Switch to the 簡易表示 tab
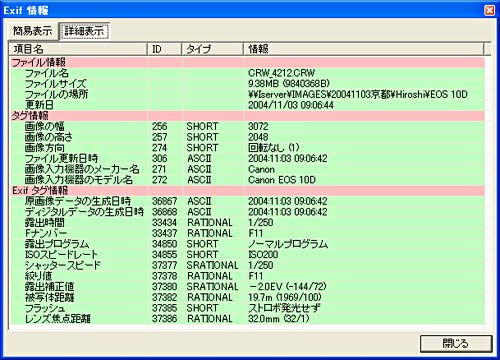This screenshot has height=360, width=500. point(33,31)
